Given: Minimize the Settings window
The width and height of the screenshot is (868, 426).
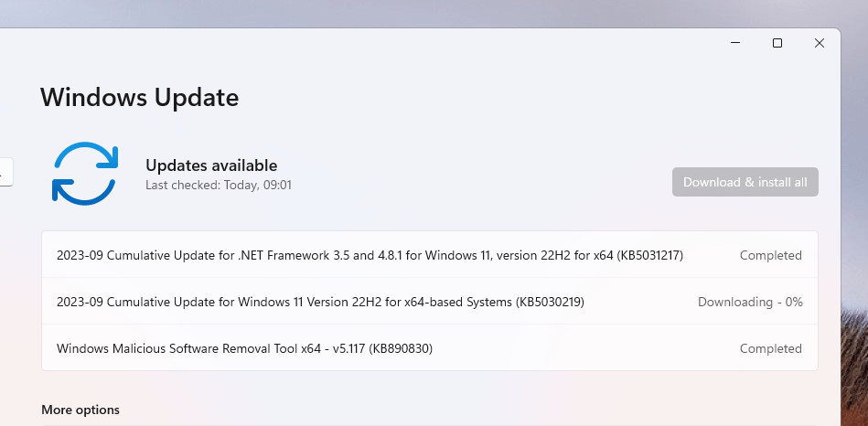Looking at the screenshot, I should coord(735,43).
